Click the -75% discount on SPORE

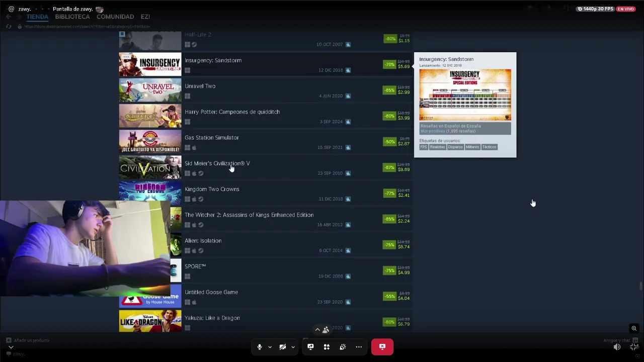389,270
